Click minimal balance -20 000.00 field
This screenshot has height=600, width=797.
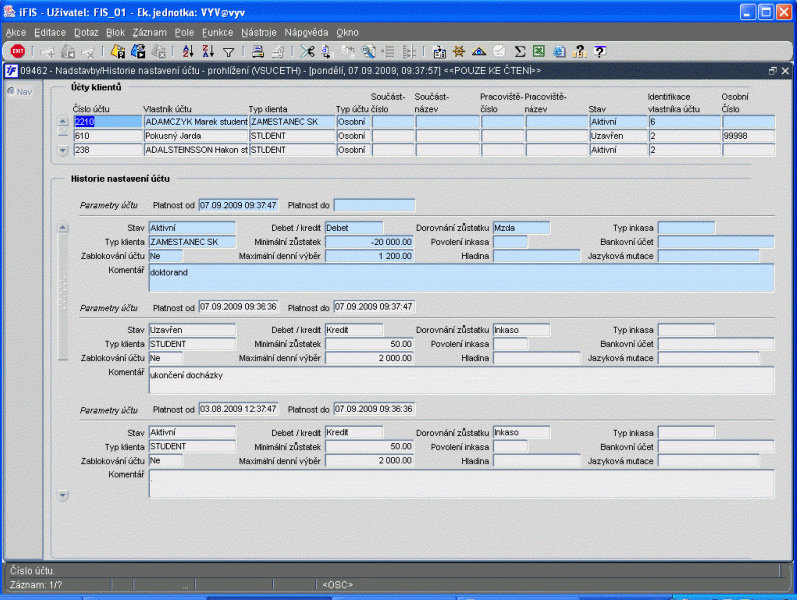click(x=369, y=242)
